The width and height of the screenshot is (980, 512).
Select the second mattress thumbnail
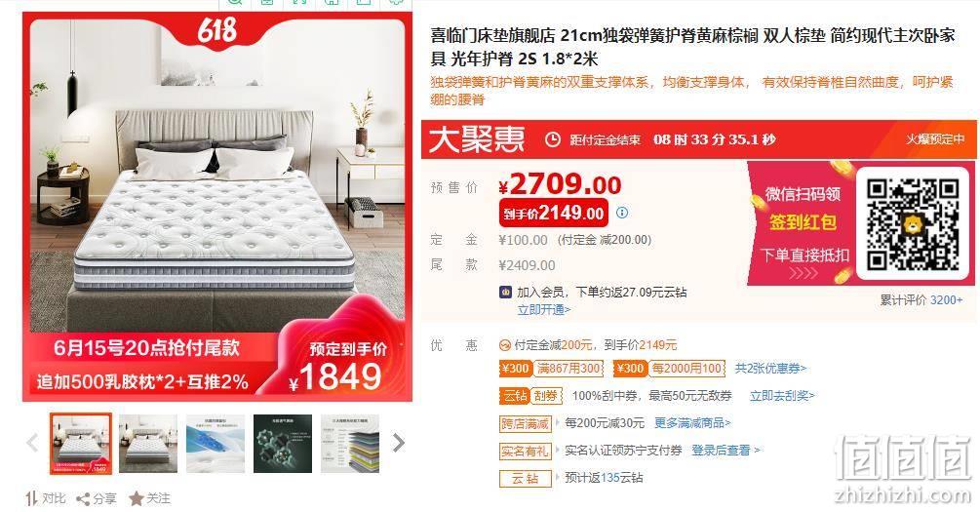[x=148, y=443]
